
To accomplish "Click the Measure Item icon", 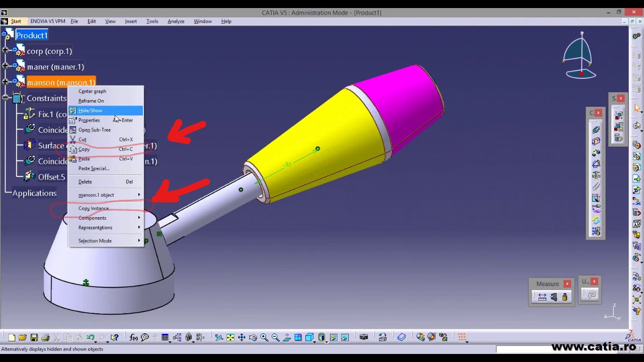I will [553, 297].
